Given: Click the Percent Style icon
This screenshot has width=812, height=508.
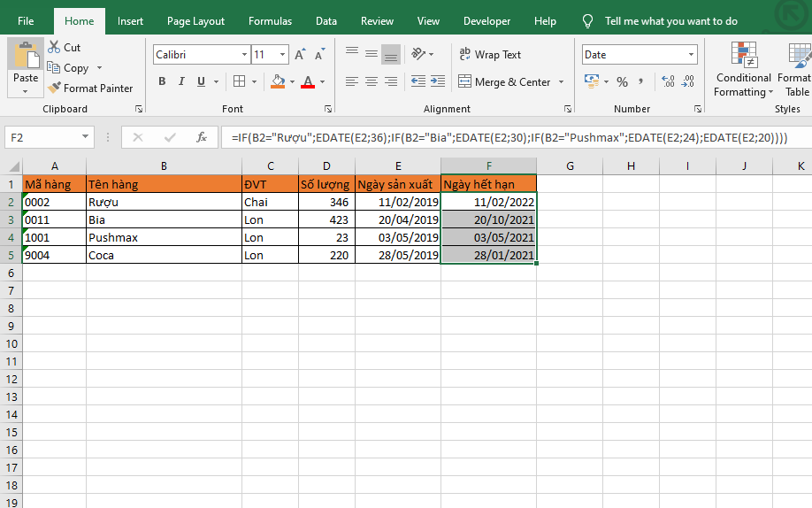Looking at the screenshot, I should pos(622,81).
